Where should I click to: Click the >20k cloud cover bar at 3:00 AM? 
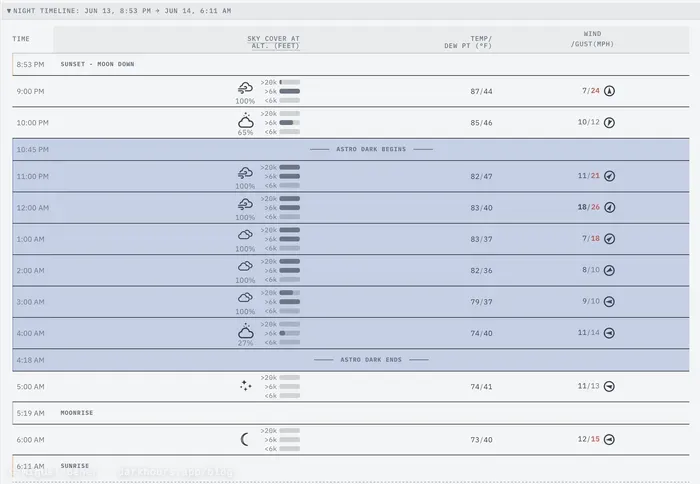pyautogui.click(x=290, y=293)
